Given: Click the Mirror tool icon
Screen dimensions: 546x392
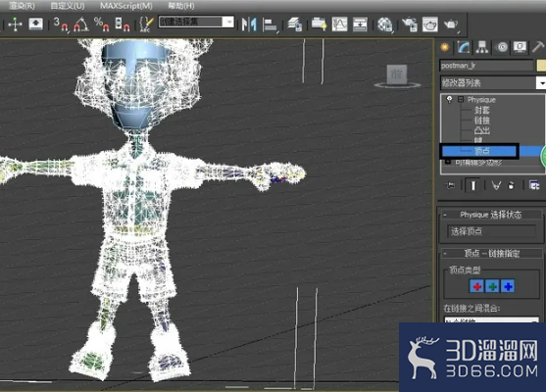Looking at the screenshot, I should click(249, 24).
